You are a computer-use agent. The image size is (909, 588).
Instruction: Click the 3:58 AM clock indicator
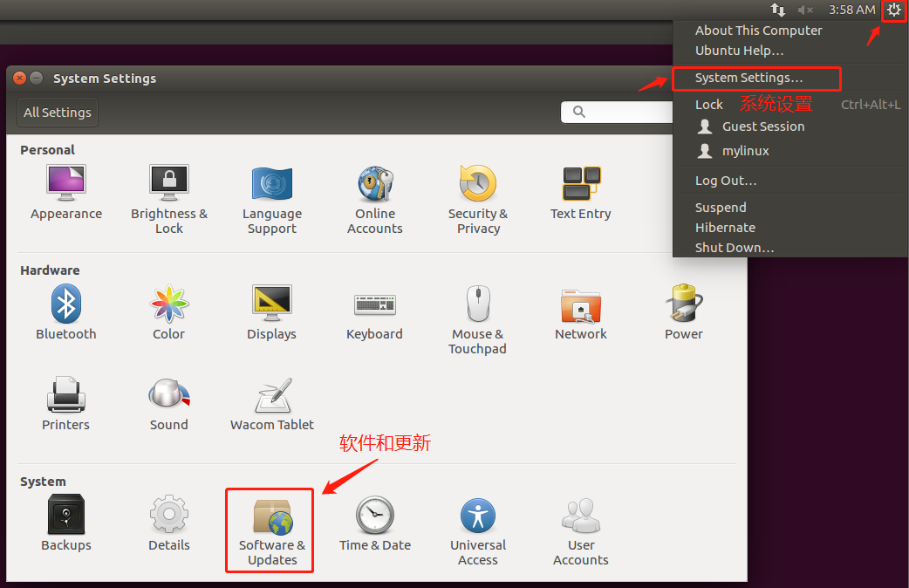point(851,10)
